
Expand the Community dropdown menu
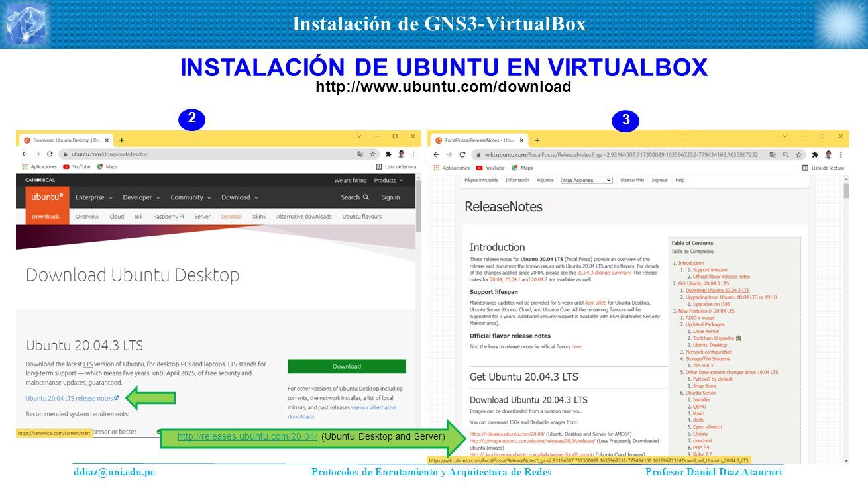pyautogui.click(x=190, y=197)
